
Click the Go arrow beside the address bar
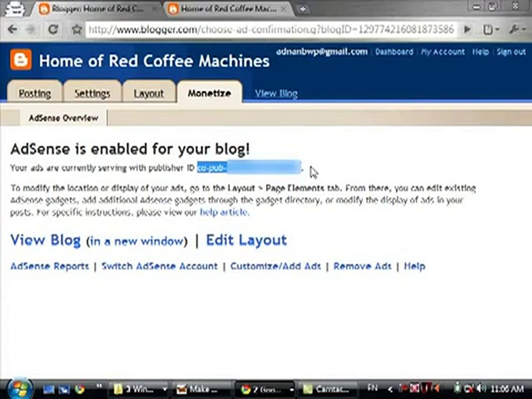(x=467, y=29)
